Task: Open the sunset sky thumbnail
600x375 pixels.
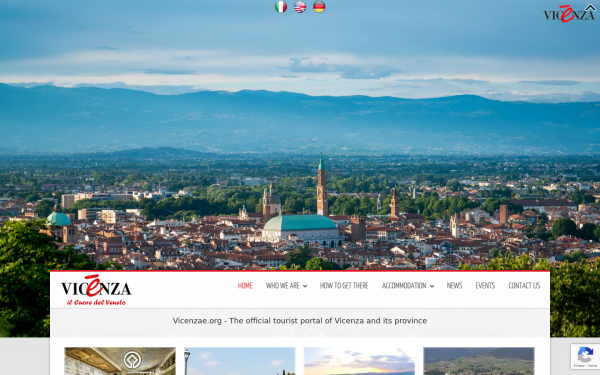Action: 359,361
